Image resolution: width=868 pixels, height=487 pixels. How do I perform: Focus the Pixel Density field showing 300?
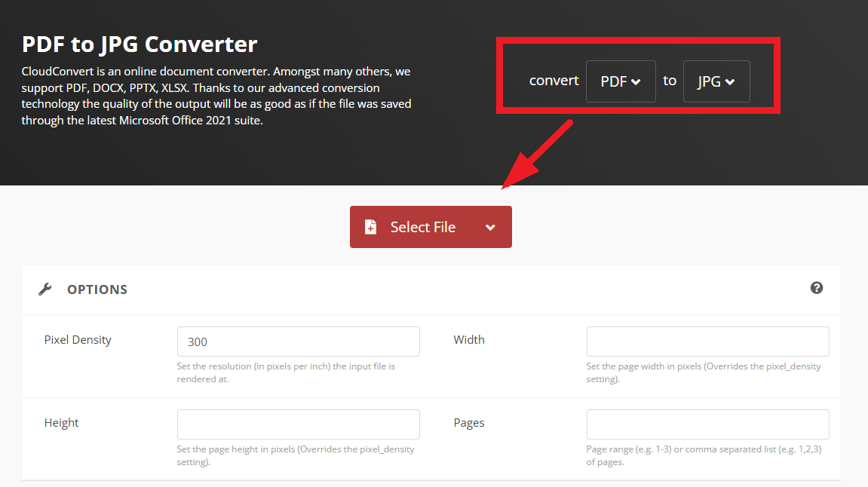pyautogui.click(x=299, y=342)
